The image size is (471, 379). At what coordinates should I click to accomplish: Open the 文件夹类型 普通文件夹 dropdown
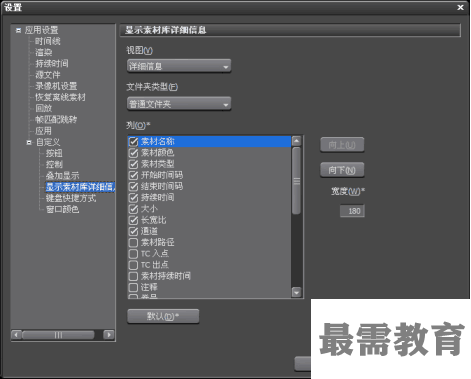pos(179,104)
